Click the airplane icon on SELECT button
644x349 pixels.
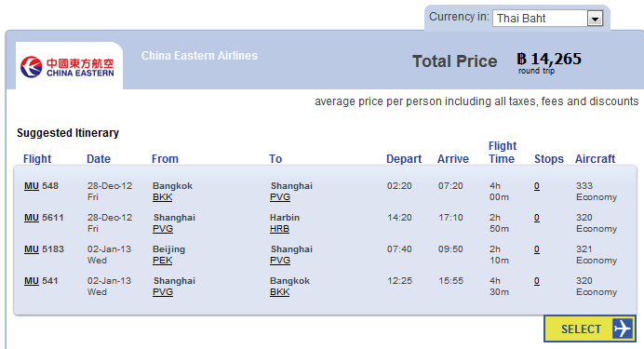click(623, 329)
